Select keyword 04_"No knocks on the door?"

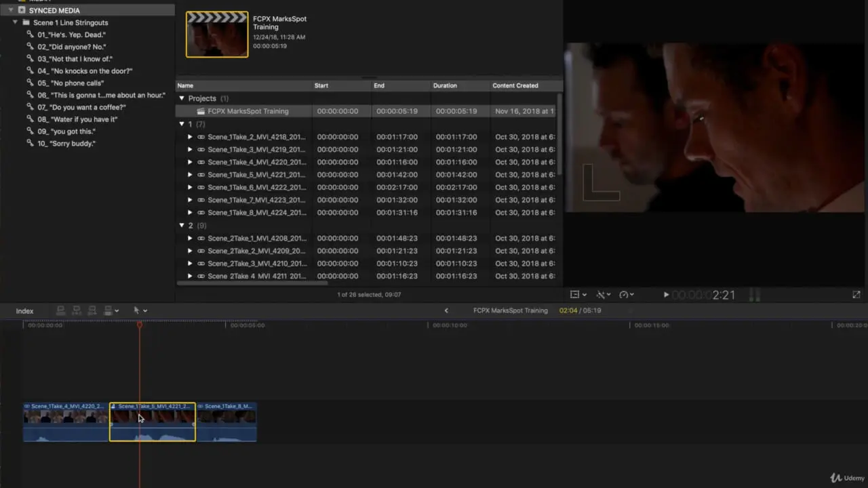85,71
